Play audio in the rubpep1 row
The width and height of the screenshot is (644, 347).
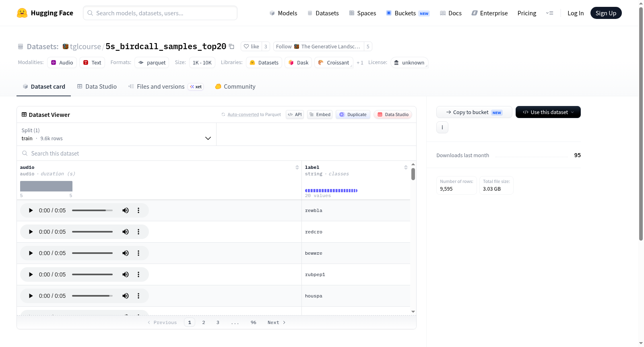click(31, 274)
